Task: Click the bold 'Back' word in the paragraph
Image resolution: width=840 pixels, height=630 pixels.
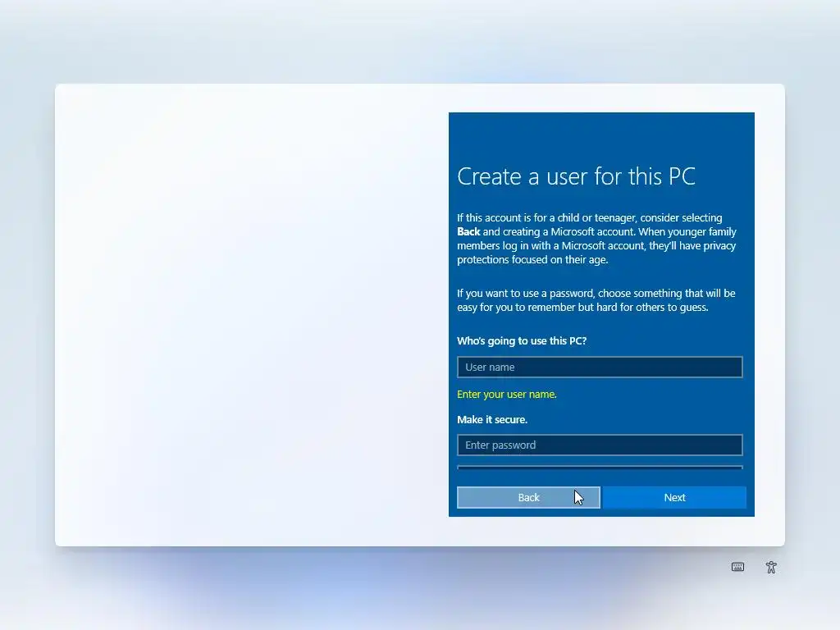Action: tap(468, 231)
